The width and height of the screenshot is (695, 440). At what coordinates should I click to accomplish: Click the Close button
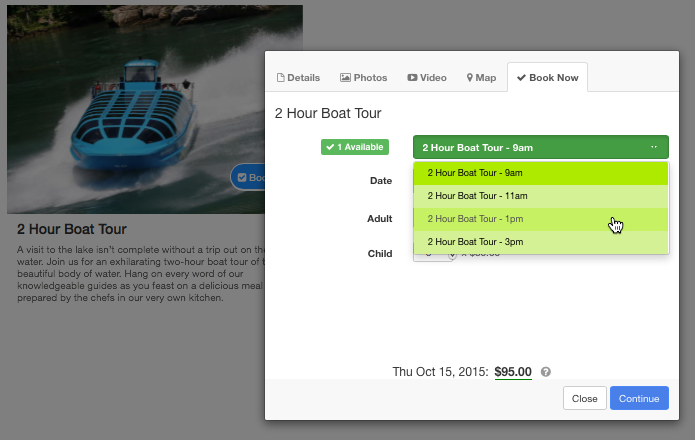(585, 398)
